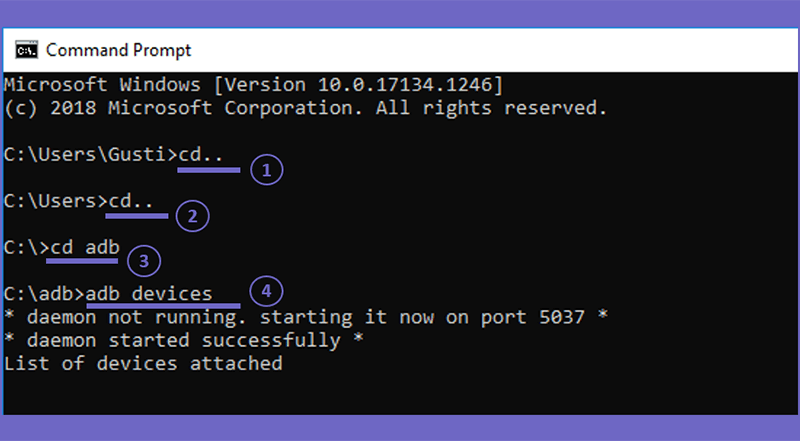Click the "cd.." command after C:\Users>

(131, 201)
